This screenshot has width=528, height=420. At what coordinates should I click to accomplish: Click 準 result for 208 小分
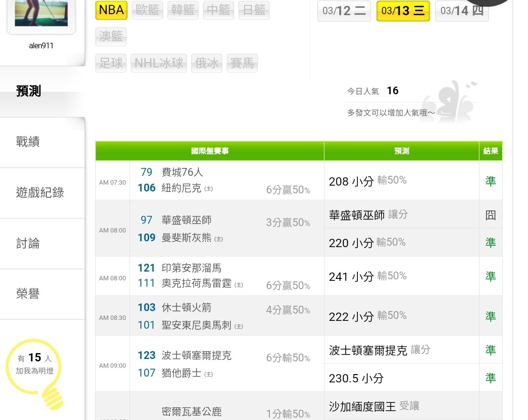coord(491,182)
